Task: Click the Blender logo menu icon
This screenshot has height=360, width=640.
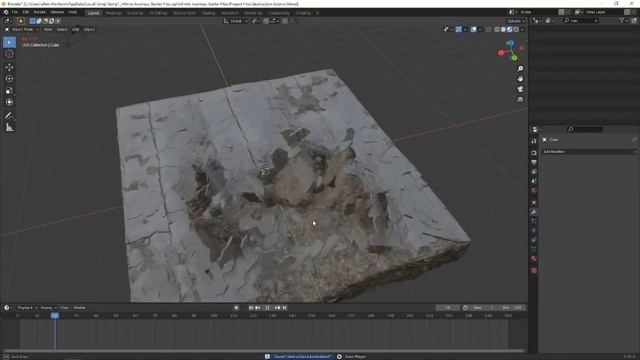Action: 6,12
